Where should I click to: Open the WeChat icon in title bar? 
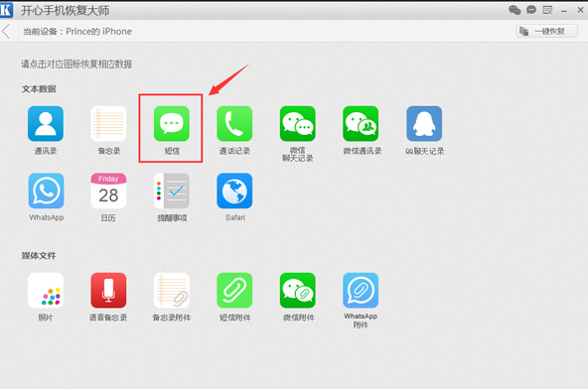514,10
